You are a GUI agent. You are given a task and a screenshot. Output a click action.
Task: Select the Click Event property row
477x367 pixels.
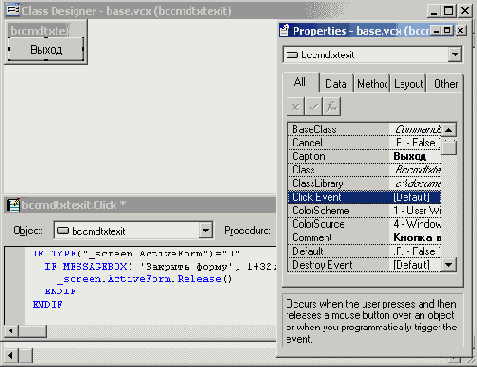pyautogui.click(x=364, y=197)
